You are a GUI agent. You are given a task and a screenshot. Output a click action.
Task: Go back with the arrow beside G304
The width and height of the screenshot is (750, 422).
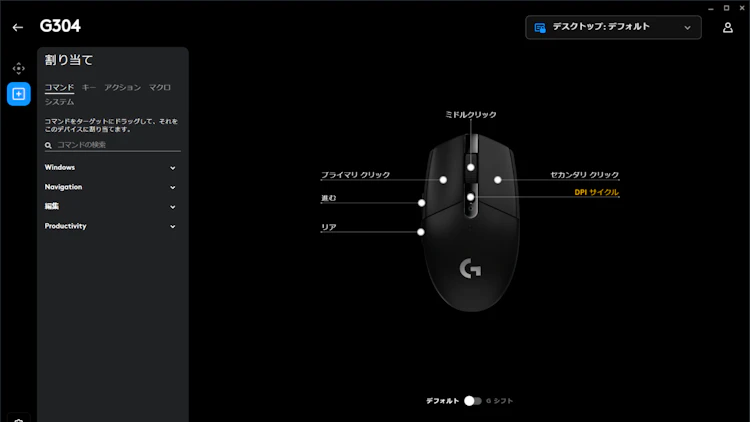point(18,27)
